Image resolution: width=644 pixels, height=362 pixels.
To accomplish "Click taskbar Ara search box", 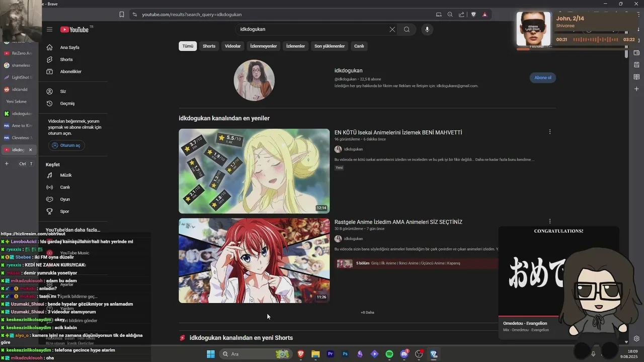I will click(257, 354).
